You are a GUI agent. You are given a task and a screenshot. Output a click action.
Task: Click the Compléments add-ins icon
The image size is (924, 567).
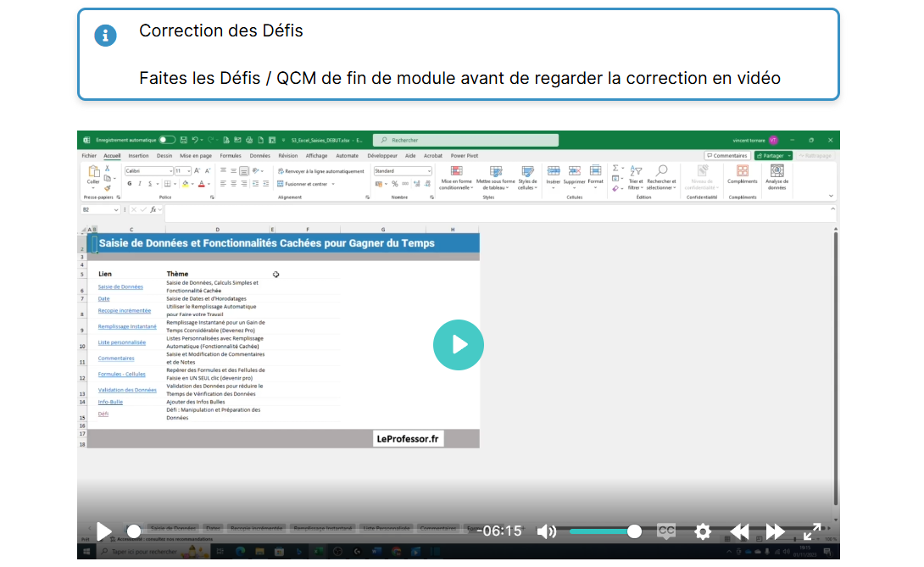[743, 173]
